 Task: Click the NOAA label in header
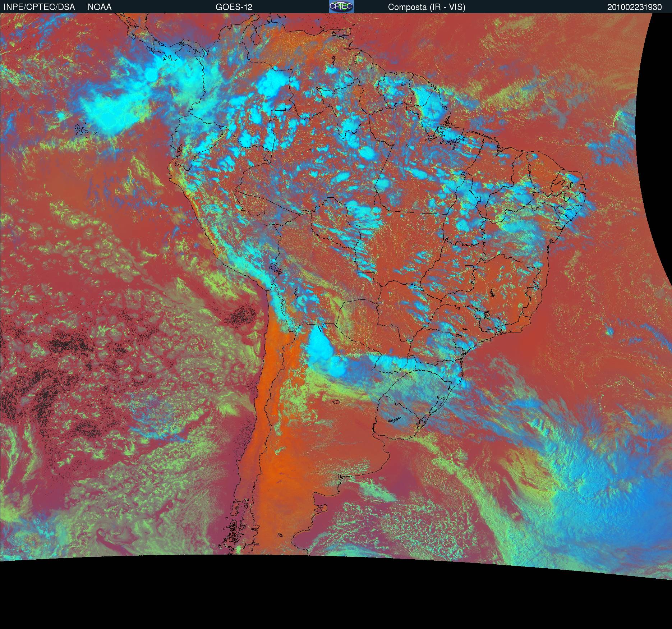click(x=100, y=7)
